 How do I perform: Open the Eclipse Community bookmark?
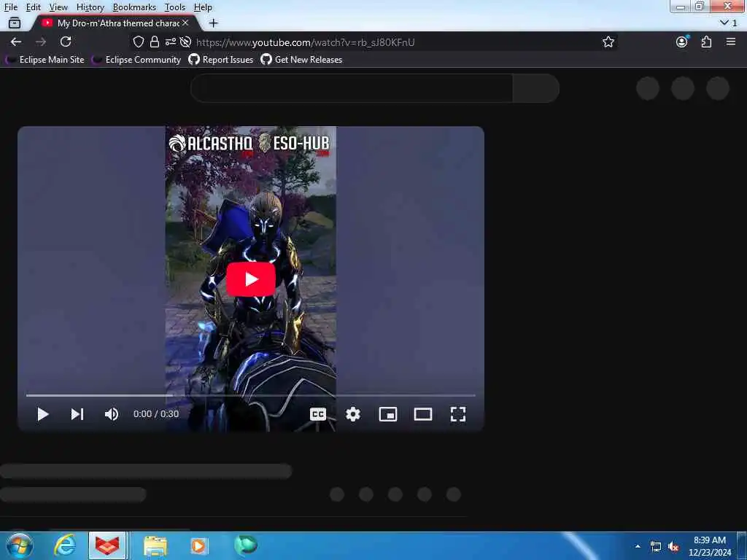(x=136, y=60)
